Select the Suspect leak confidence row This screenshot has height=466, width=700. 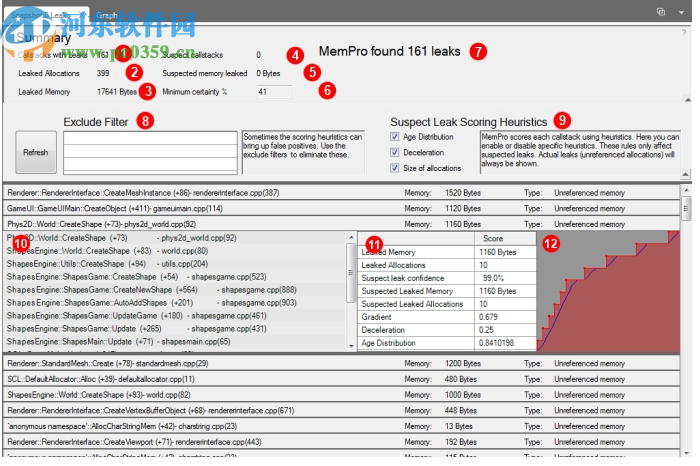(x=447, y=278)
